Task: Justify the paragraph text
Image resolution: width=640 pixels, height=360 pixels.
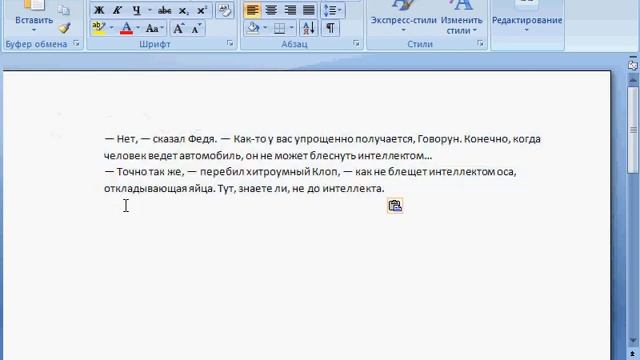Action: coord(309,10)
